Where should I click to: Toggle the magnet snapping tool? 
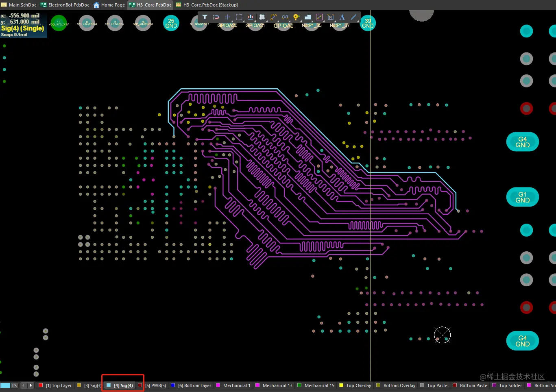216,17
